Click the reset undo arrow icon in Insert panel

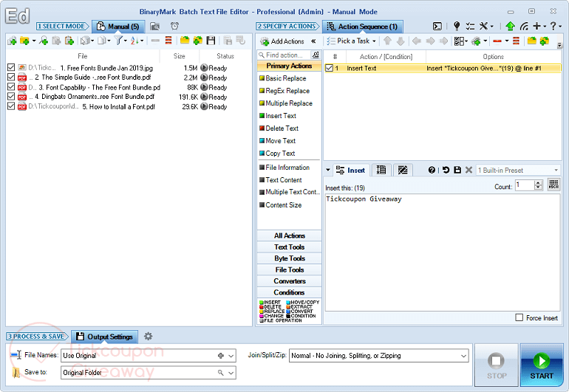(x=446, y=170)
